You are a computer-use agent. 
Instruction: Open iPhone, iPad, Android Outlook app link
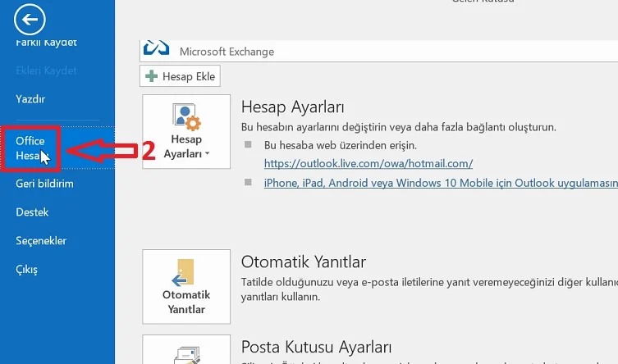click(x=441, y=183)
